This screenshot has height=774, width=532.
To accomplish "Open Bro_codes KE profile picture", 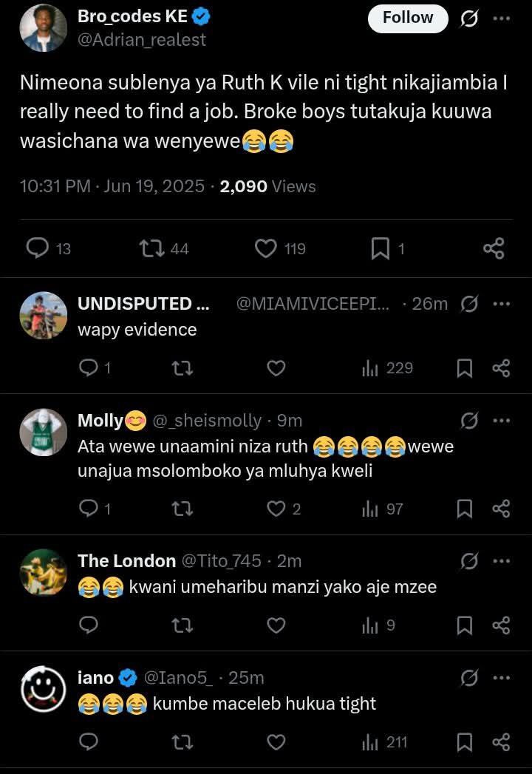I will coord(44,28).
